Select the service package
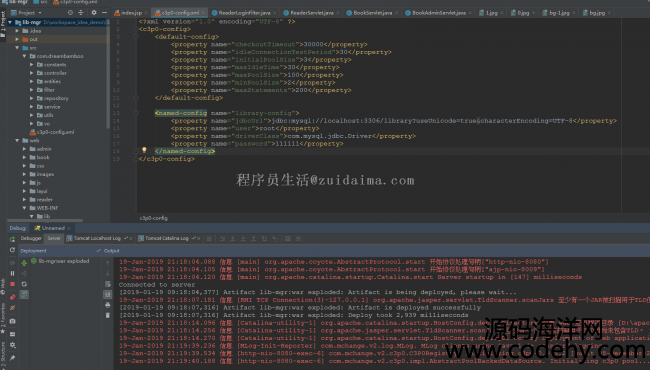The image size is (650, 370). point(52,107)
